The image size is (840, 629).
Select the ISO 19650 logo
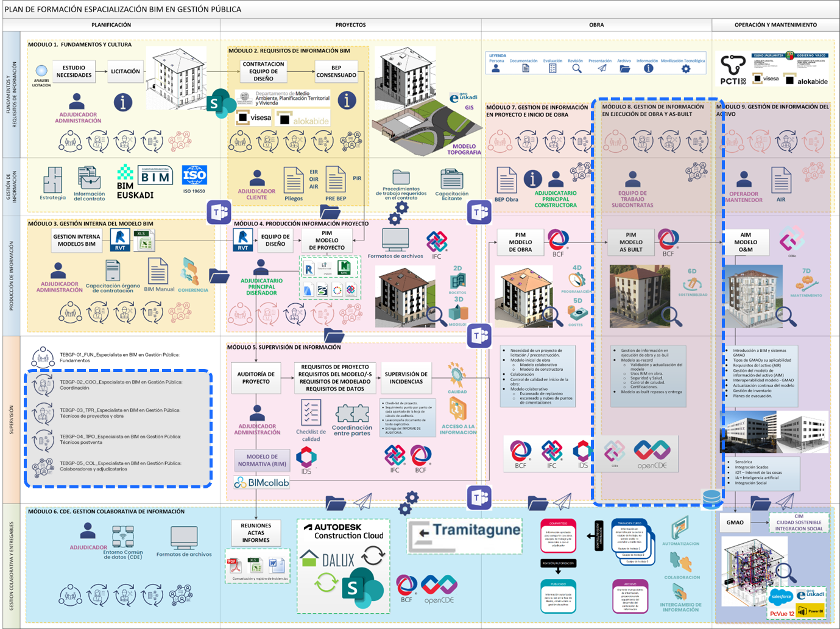pyautogui.click(x=194, y=176)
